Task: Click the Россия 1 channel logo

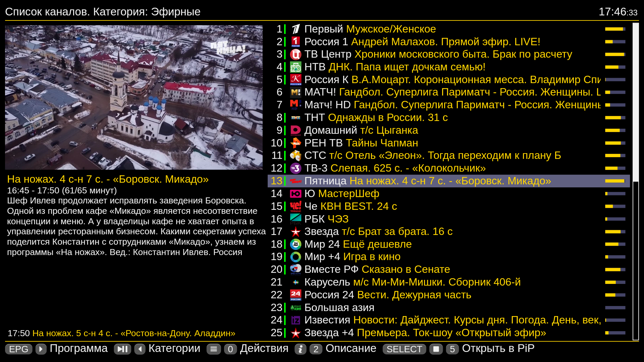Action: [296, 42]
